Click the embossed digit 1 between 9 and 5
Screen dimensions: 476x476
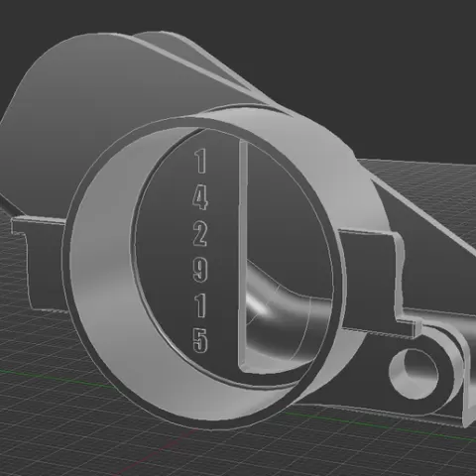click(201, 305)
